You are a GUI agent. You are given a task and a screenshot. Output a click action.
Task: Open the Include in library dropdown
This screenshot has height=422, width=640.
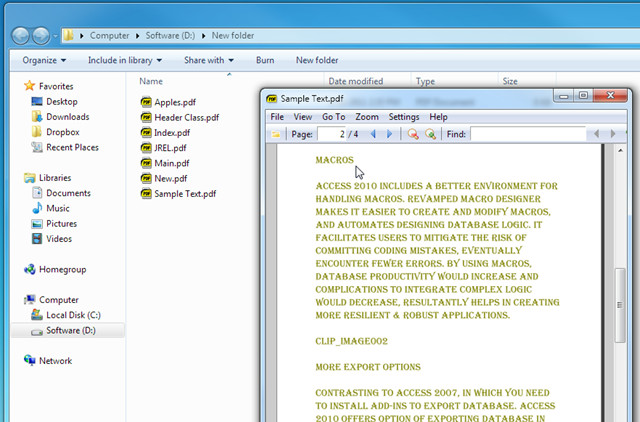coord(125,60)
